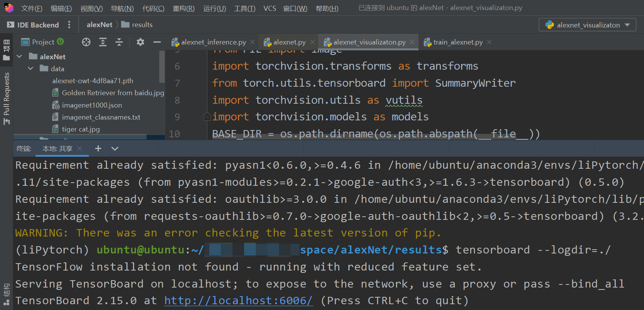
Task: Click the vutils identifier in line 8
Action: click(404, 100)
